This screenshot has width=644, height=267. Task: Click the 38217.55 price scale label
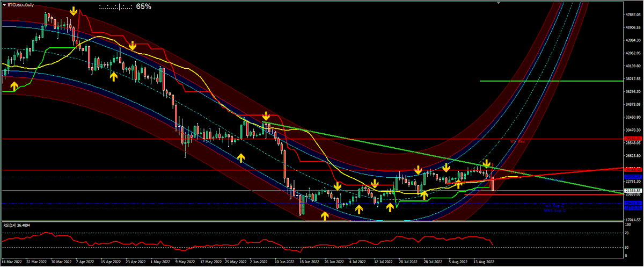(x=633, y=79)
